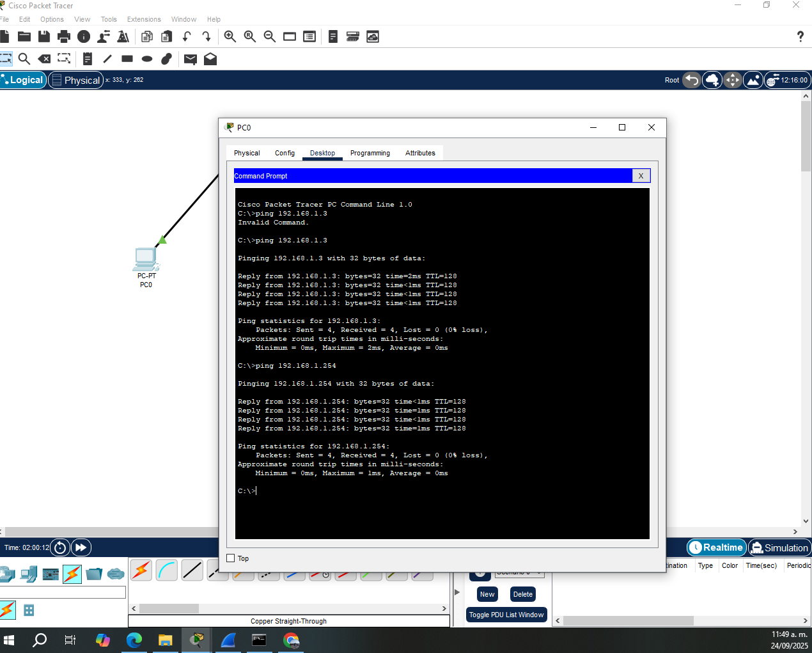
Task: Click the Power Cycle Devices button
Action: click(60, 547)
